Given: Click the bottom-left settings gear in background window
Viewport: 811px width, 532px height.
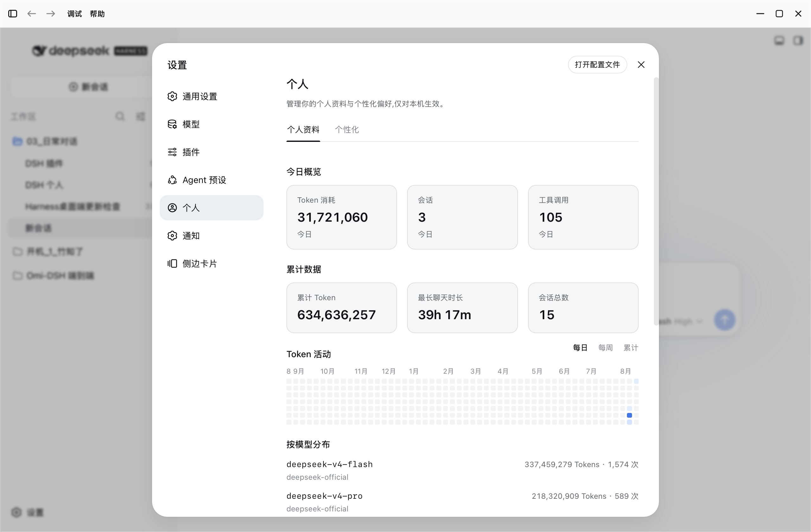Looking at the screenshot, I should coord(16,512).
